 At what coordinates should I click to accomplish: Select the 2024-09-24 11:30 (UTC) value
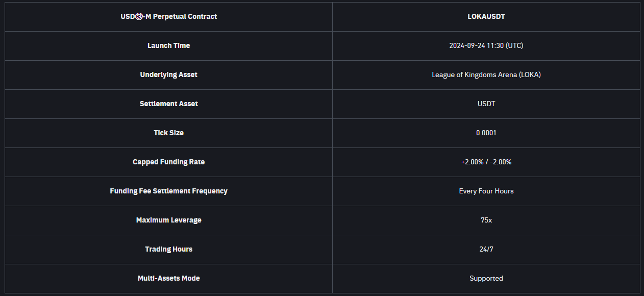(486, 45)
